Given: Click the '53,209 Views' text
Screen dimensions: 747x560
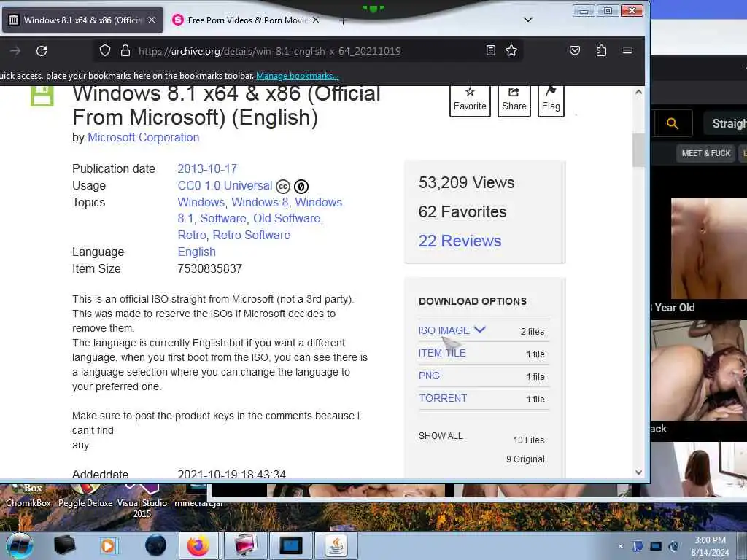Looking at the screenshot, I should coord(466,182).
